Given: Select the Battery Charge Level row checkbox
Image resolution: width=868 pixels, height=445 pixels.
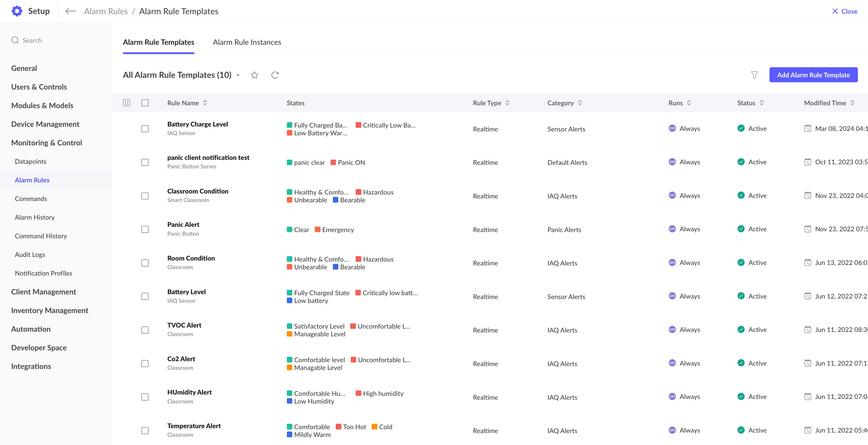Looking at the screenshot, I should 145,129.
